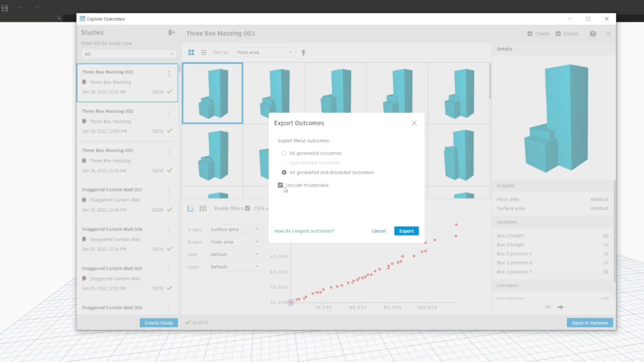The image size is (644, 362).
Task: Uncheck the Include thumbnails checkbox
Action: click(x=280, y=185)
